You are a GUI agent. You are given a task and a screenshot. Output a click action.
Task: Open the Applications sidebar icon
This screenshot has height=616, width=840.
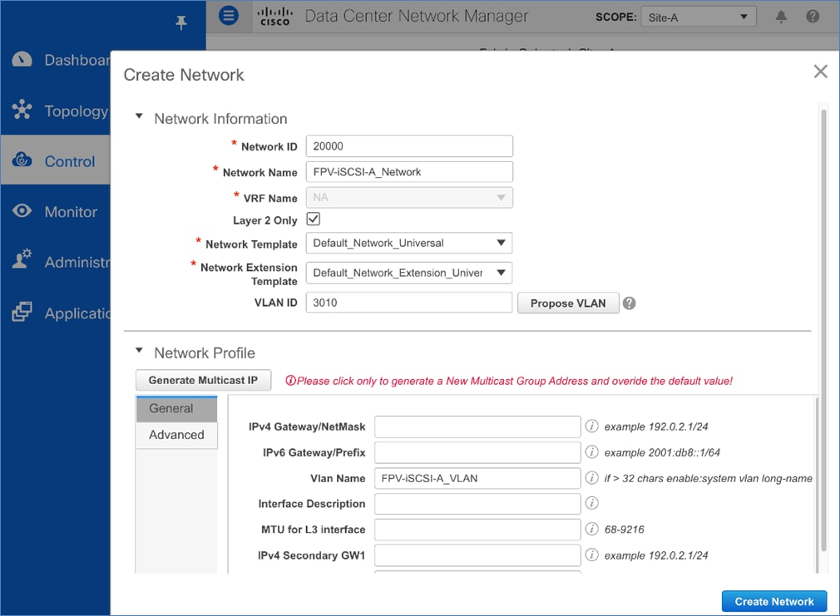click(x=22, y=311)
